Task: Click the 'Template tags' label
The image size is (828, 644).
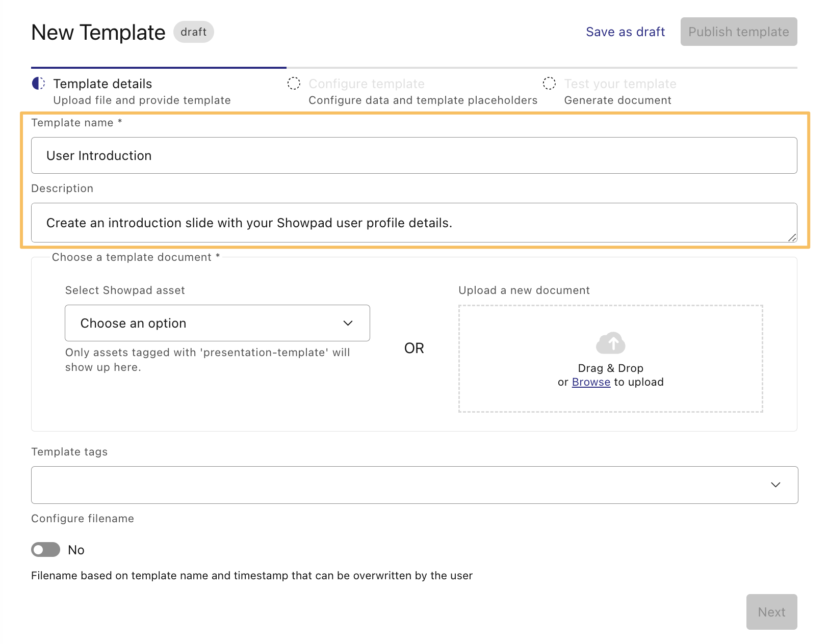Action: click(69, 452)
